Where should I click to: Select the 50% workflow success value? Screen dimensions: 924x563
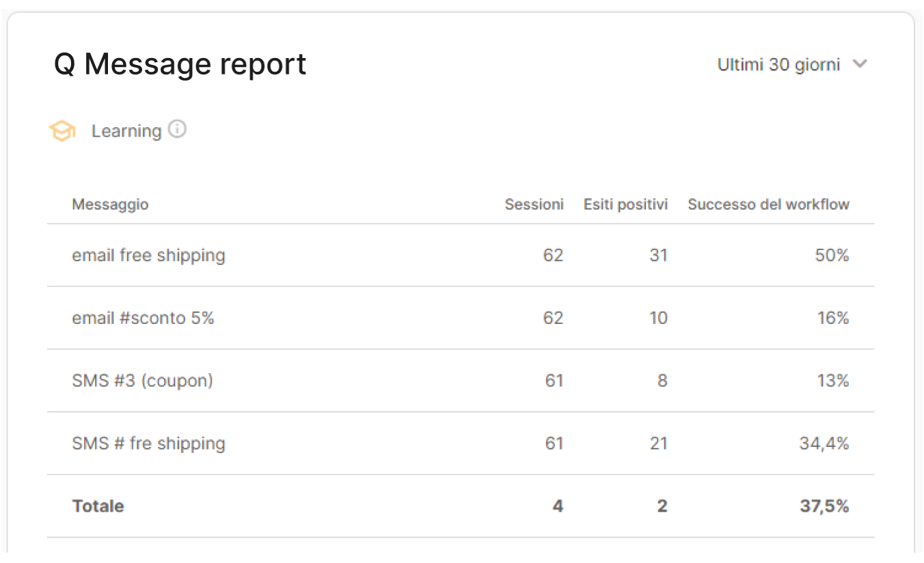(x=832, y=256)
